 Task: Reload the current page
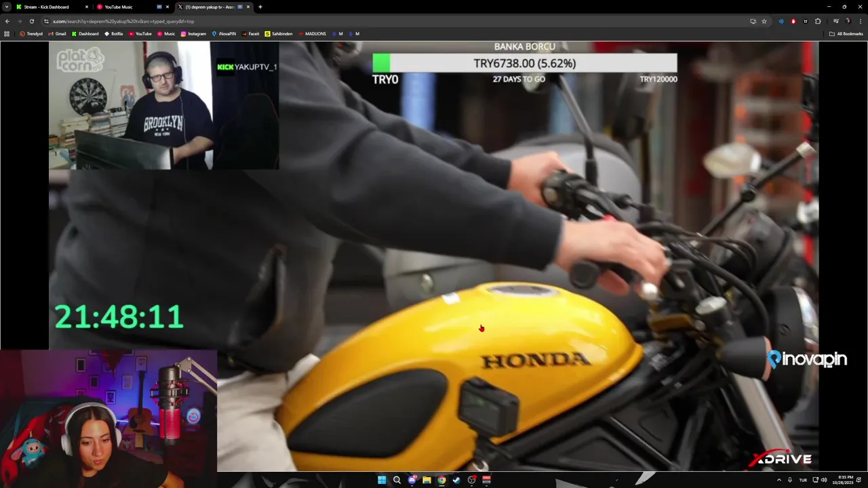[32, 21]
